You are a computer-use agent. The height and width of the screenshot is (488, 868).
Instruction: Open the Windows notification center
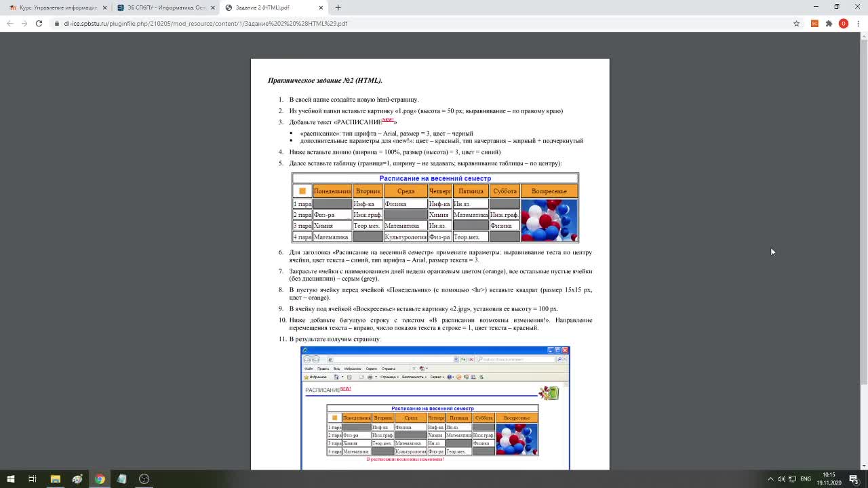pyautogui.click(x=854, y=479)
